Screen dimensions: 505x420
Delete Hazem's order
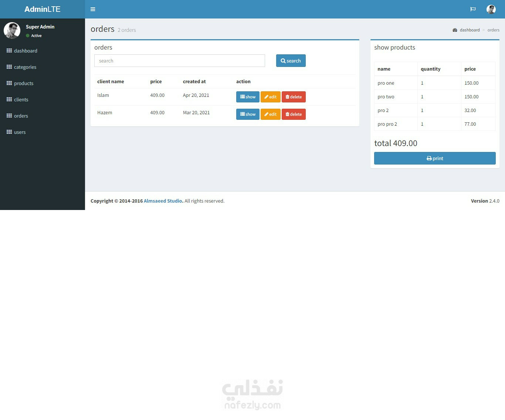tap(294, 114)
